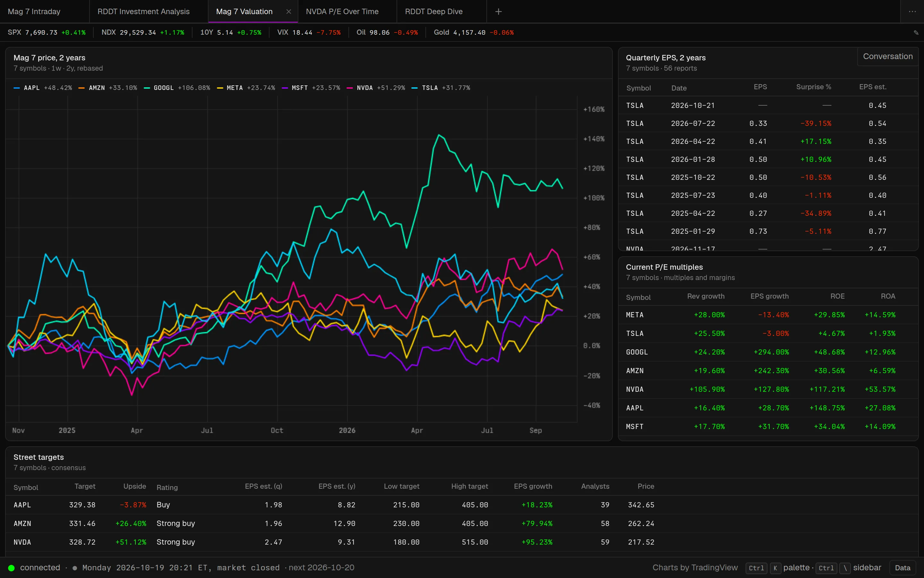Sort Quarterly EPS table by Date
The height and width of the screenshot is (578, 924).
(x=679, y=88)
